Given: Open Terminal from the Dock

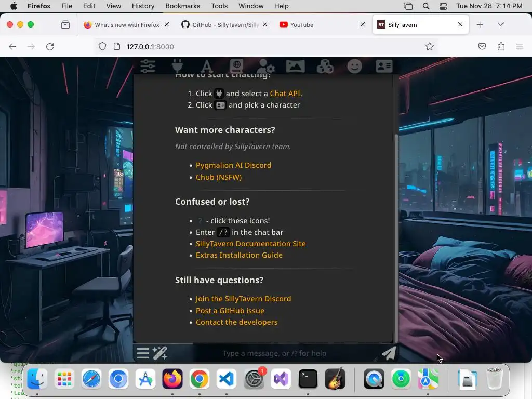Looking at the screenshot, I should (308, 379).
